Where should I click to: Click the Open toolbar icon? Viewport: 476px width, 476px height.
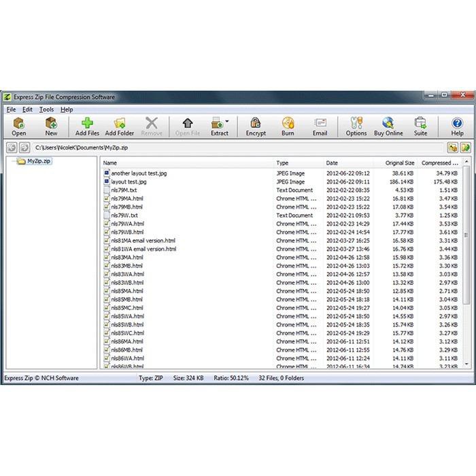point(19,126)
